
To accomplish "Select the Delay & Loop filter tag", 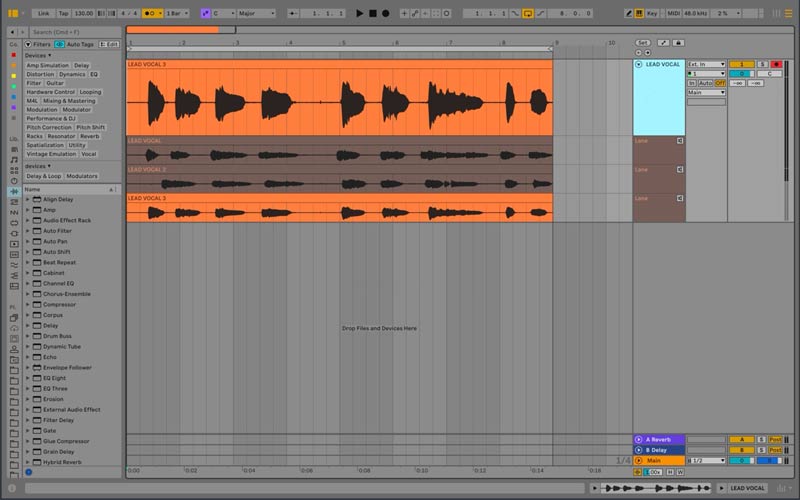I will 43,176.
